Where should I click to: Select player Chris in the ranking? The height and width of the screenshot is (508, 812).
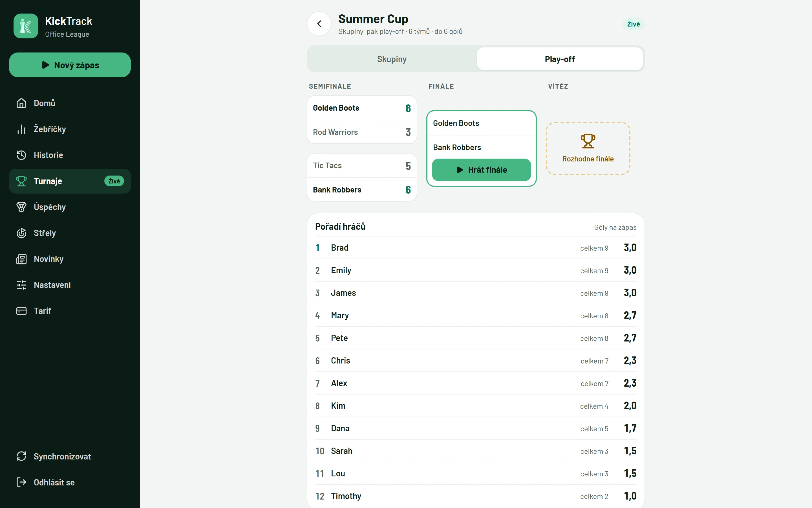tap(476, 360)
